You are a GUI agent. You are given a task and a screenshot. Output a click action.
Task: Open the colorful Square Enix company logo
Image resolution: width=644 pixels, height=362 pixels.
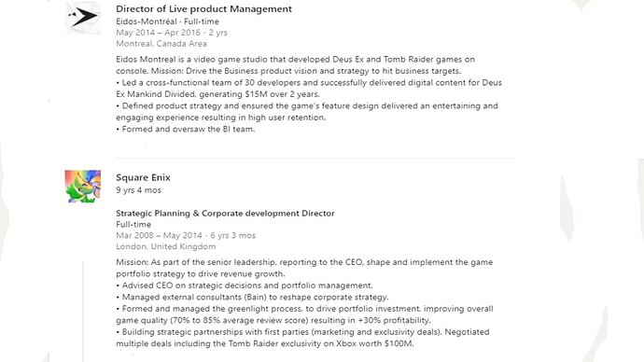pos(83,187)
